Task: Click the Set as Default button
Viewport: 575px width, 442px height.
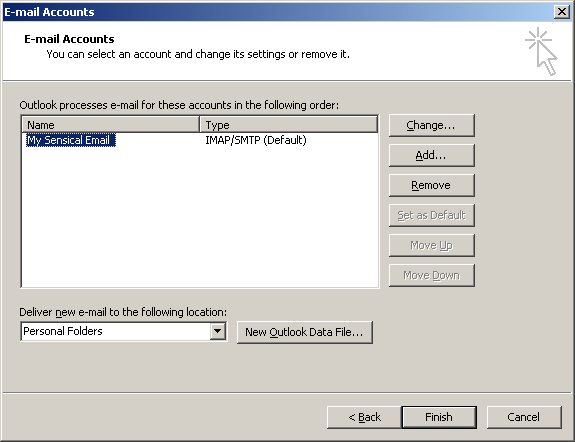Action: [432, 215]
